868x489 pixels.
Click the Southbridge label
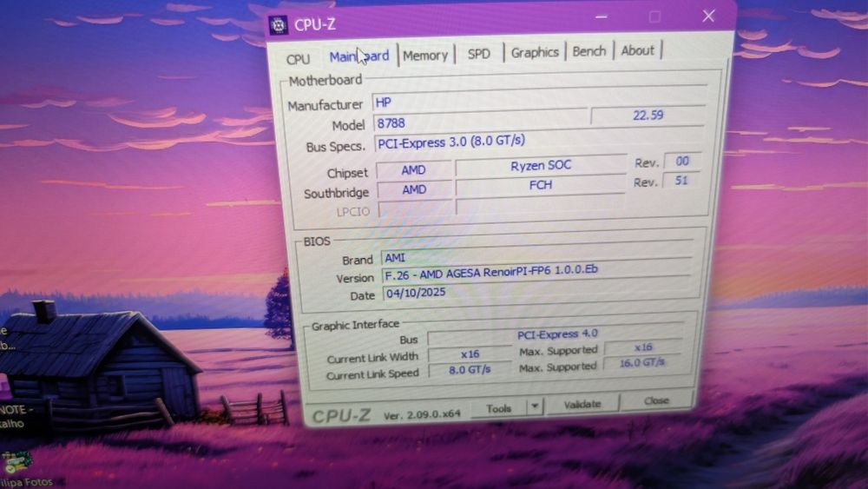coord(336,193)
